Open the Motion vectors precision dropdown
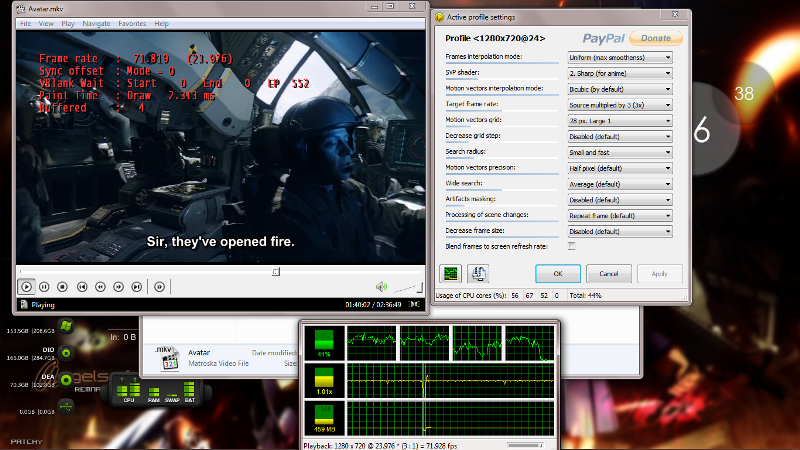Viewport: 800px width, 450px height. coord(620,168)
